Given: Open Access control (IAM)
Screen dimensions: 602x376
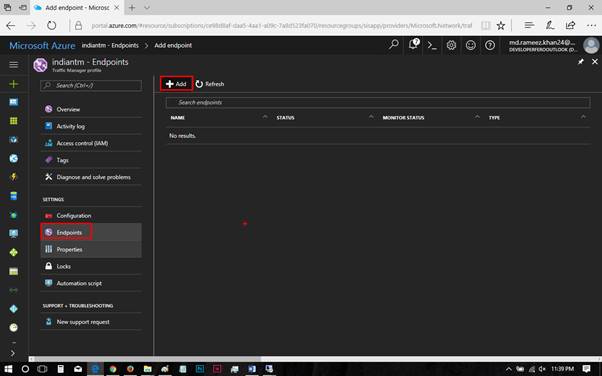Looking at the screenshot, I should pyautogui.click(x=91, y=143).
